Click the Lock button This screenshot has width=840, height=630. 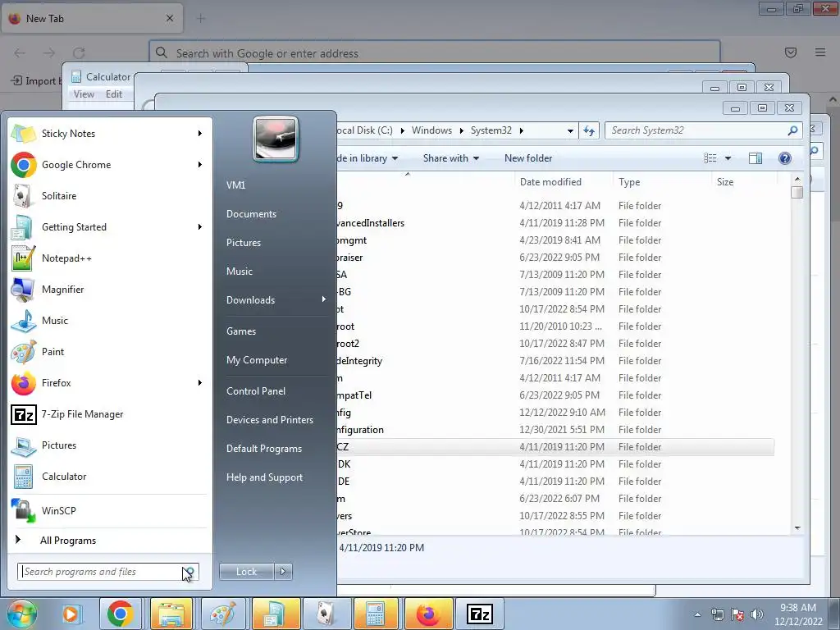point(246,572)
